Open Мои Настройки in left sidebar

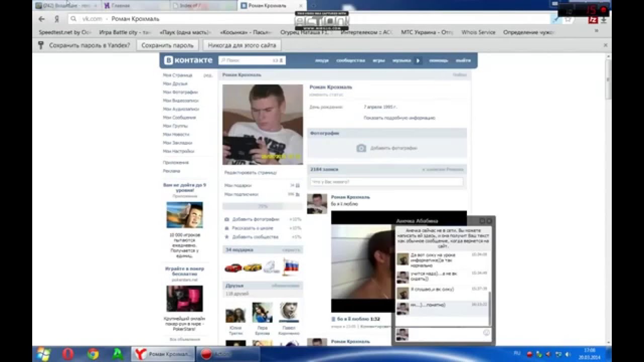point(178,151)
